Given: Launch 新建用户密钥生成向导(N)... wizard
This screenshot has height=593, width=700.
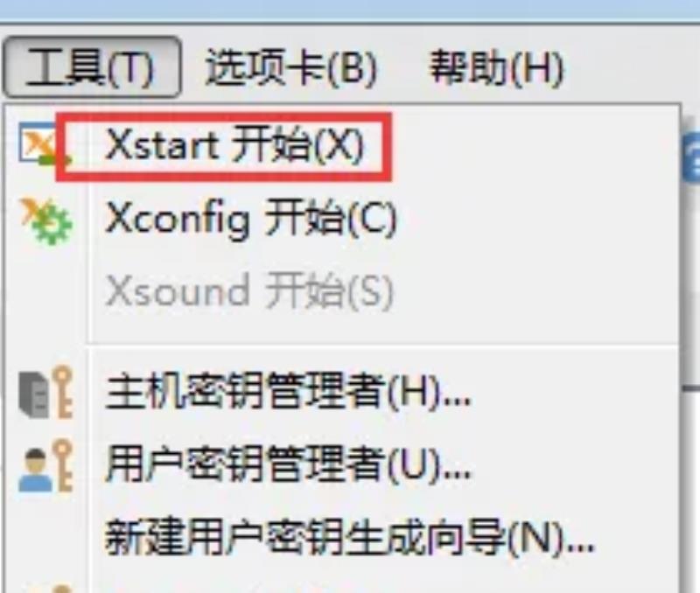Looking at the screenshot, I should tap(350, 537).
